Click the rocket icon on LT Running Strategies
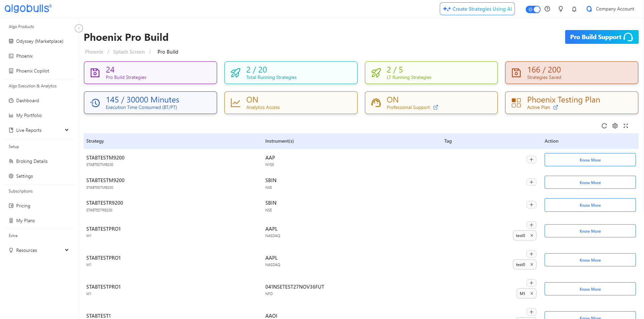 (376, 73)
